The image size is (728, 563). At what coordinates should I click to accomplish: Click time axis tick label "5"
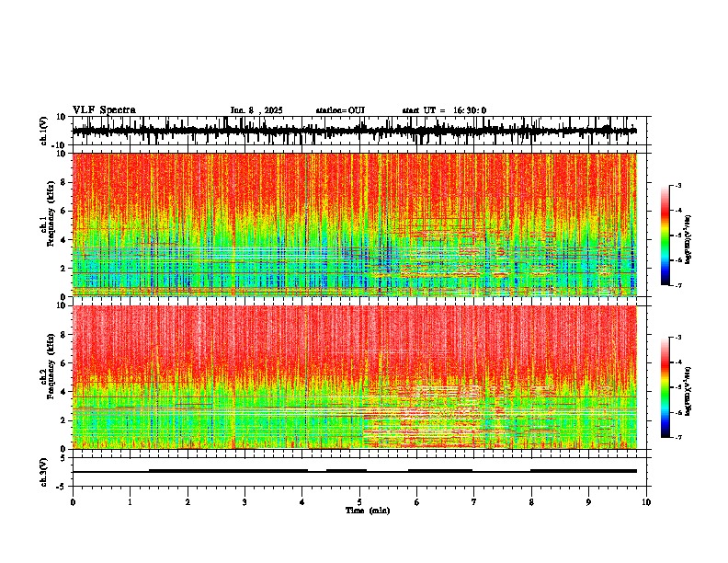[359, 502]
